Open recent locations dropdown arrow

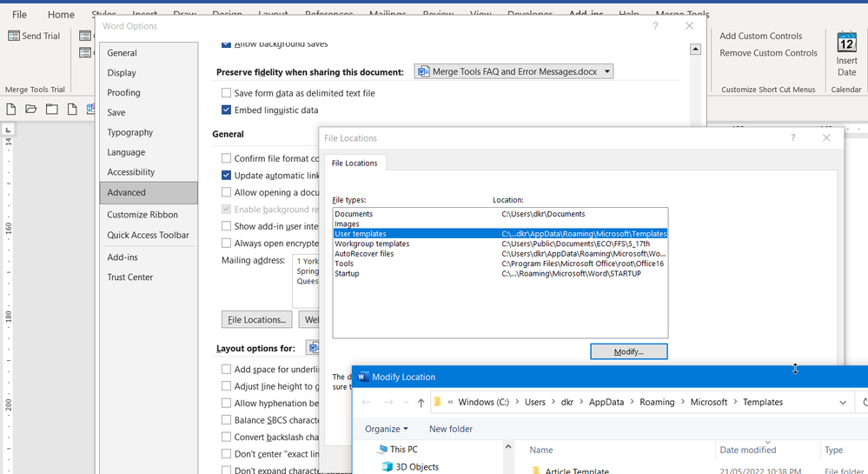coord(407,403)
